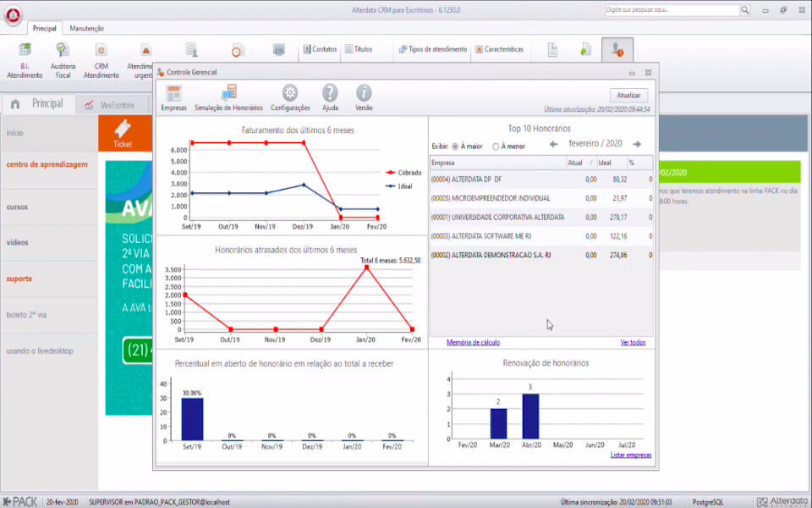Open the Ver todos link
The height and width of the screenshot is (508, 812).
(x=633, y=343)
